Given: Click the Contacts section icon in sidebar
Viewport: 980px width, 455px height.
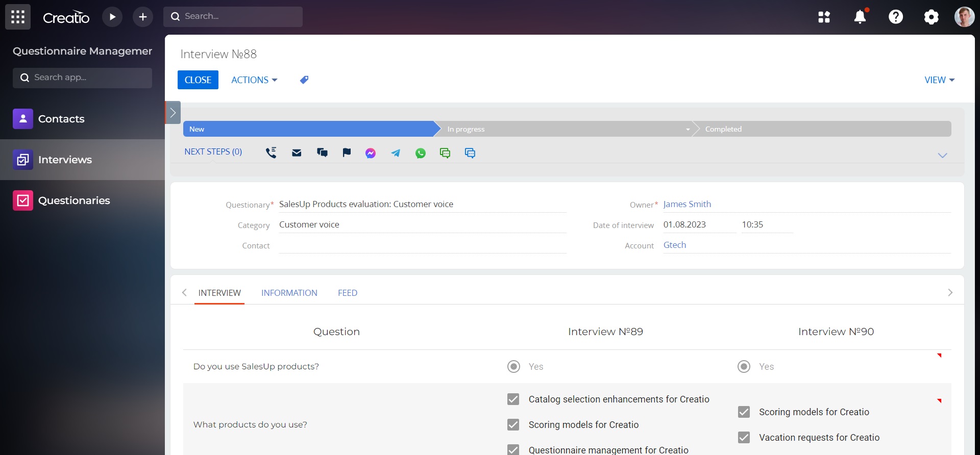Looking at the screenshot, I should [x=23, y=119].
